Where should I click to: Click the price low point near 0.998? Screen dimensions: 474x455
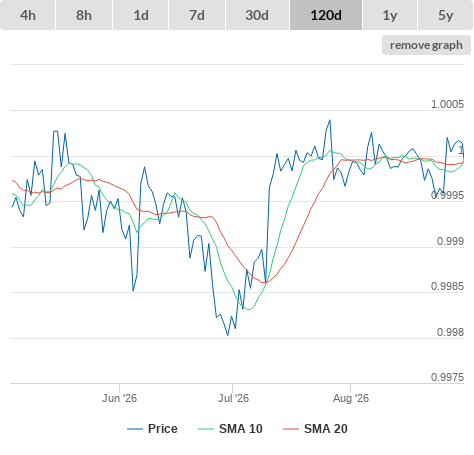[228, 335]
